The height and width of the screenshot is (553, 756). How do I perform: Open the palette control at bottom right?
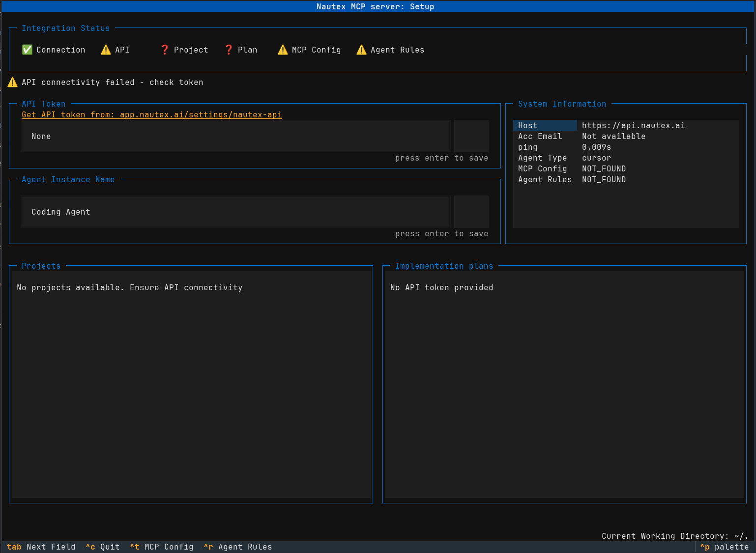[x=724, y=547]
